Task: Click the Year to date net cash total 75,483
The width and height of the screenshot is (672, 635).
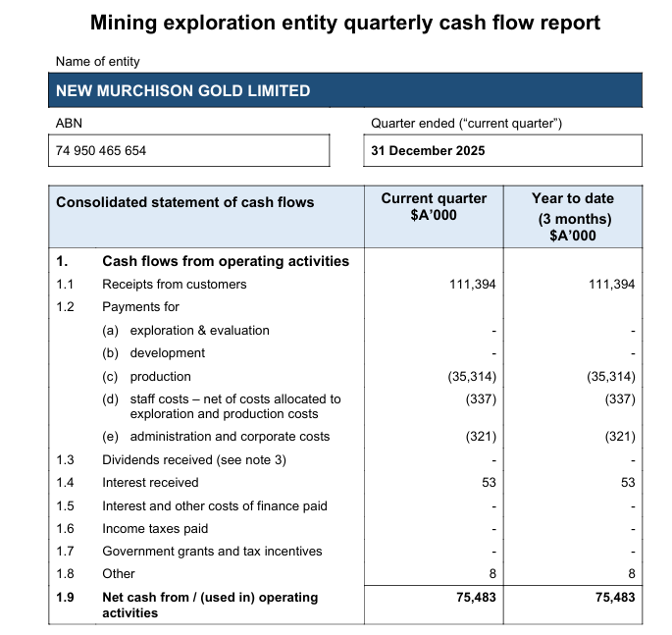Action: [x=614, y=598]
